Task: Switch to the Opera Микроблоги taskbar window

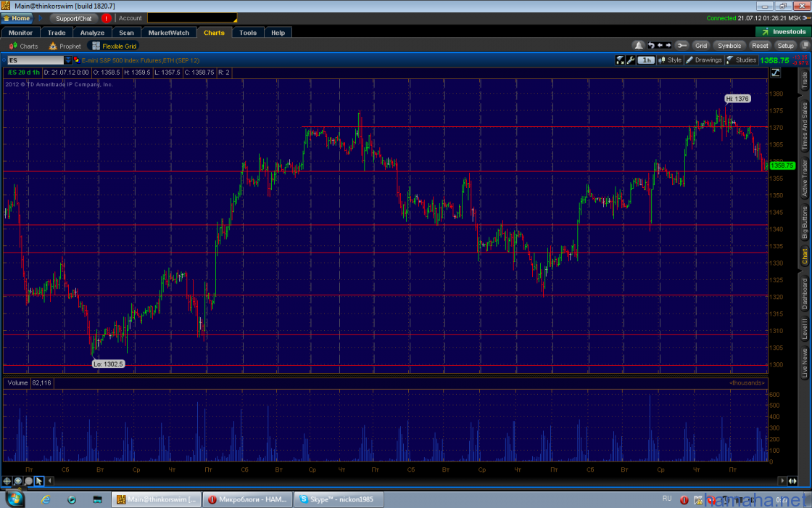Action: tap(247, 499)
